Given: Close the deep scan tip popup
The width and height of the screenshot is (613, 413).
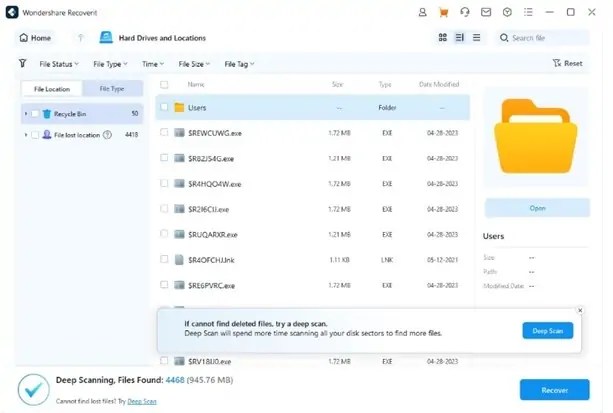Looking at the screenshot, I should coord(580,310).
